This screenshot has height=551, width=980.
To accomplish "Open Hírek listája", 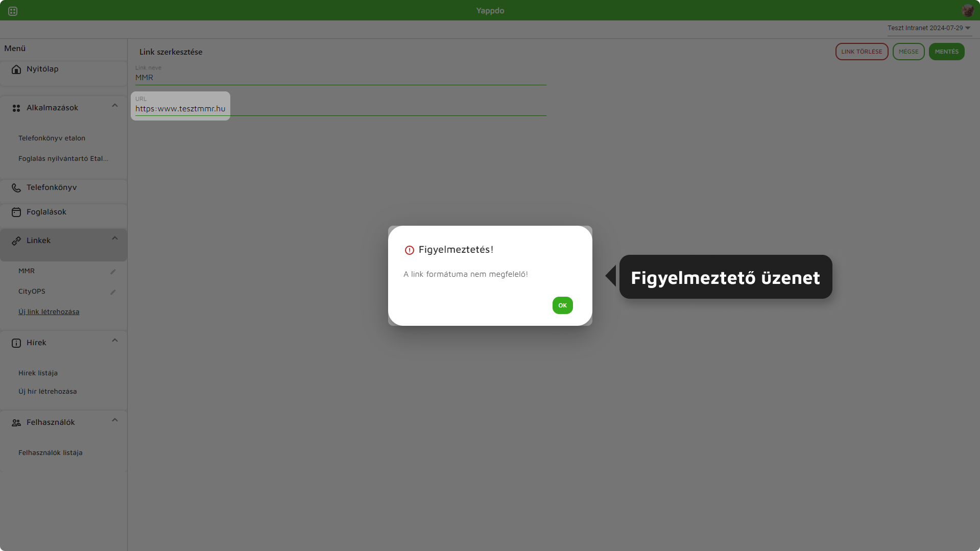I will point(38,373).
